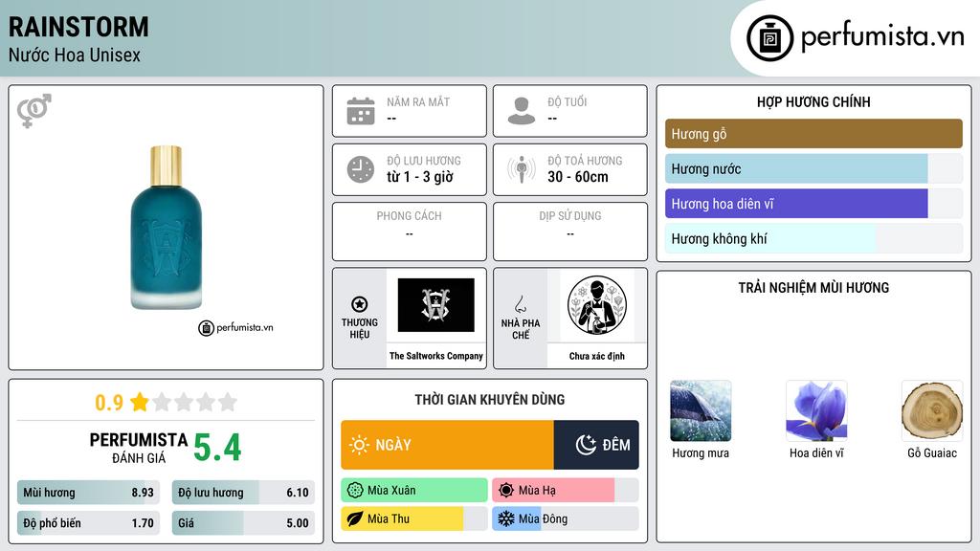Click the Dịp Sử Dụng occasion card

[x=570, y=231]
